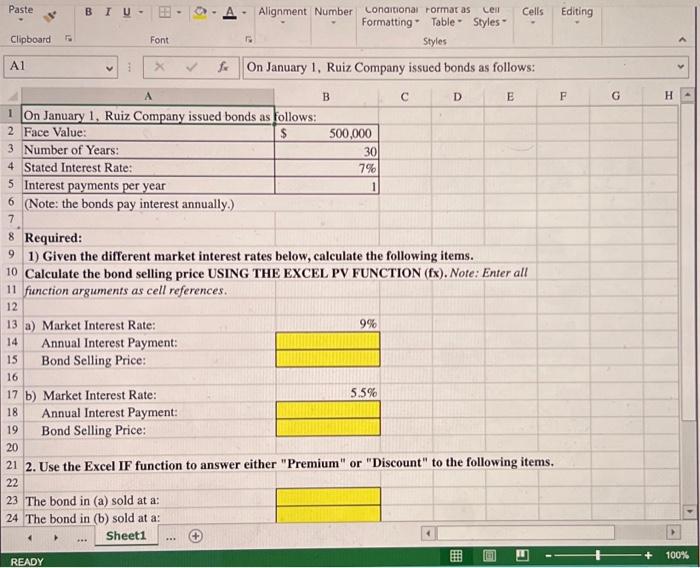700x568 pixels.
Task: Open the Font Color dropdown arrow
Action: [244, 13]
